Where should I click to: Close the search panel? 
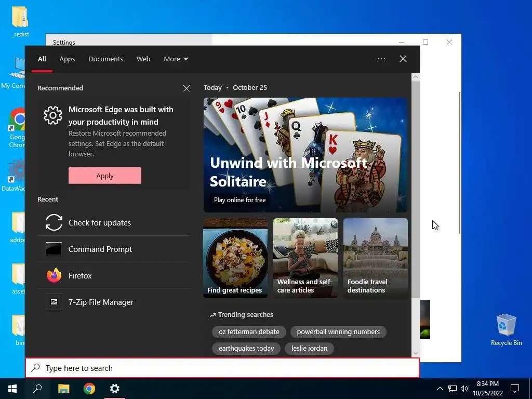click(403, 59)
